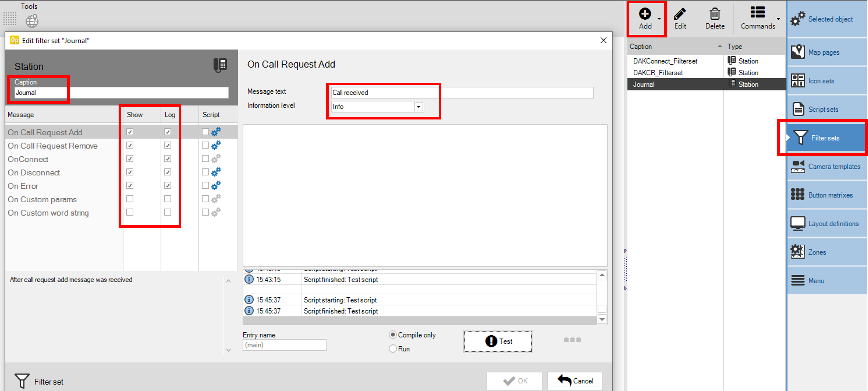The width and height of the screenshot is (868, 391).
Task: Select the Run radio button
Action: tap(393, 348)
